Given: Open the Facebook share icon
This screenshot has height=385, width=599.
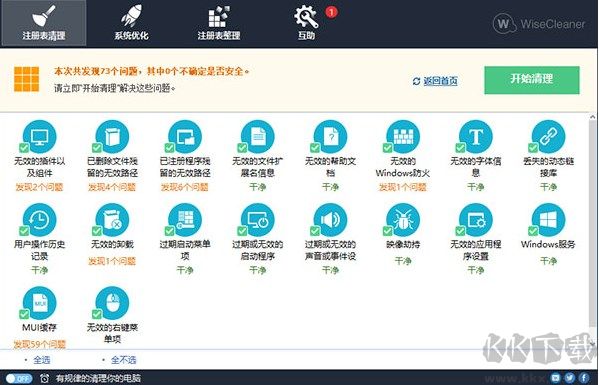Looking at the screenshot, I should pyautogui.click(x=584, y=378).
